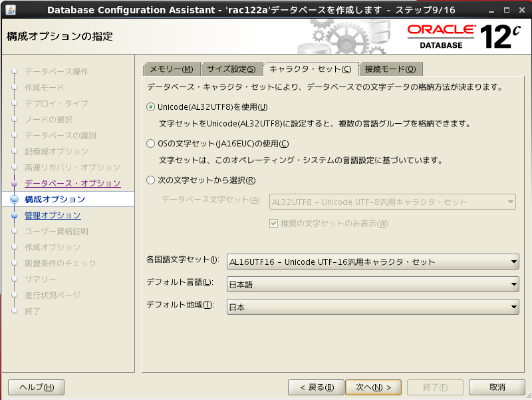Select 構成オプション current step
Viewport: 532px width, 400px height.
point(55,199)
